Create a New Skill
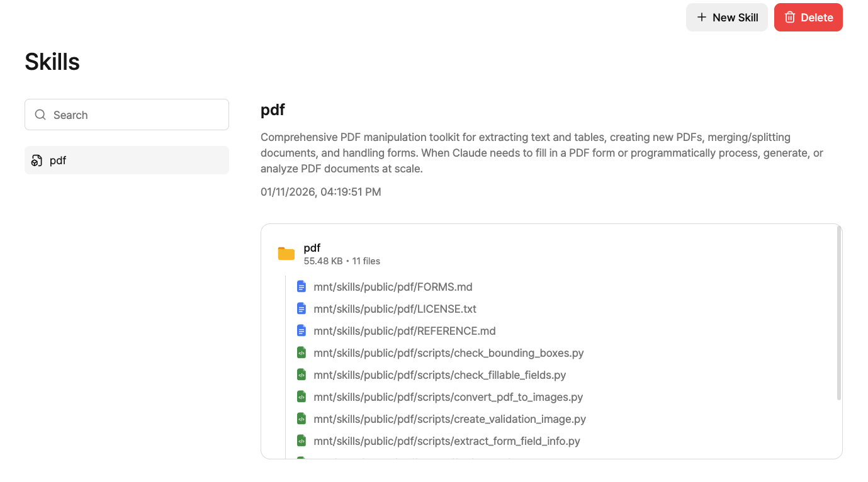 [727, 18]
